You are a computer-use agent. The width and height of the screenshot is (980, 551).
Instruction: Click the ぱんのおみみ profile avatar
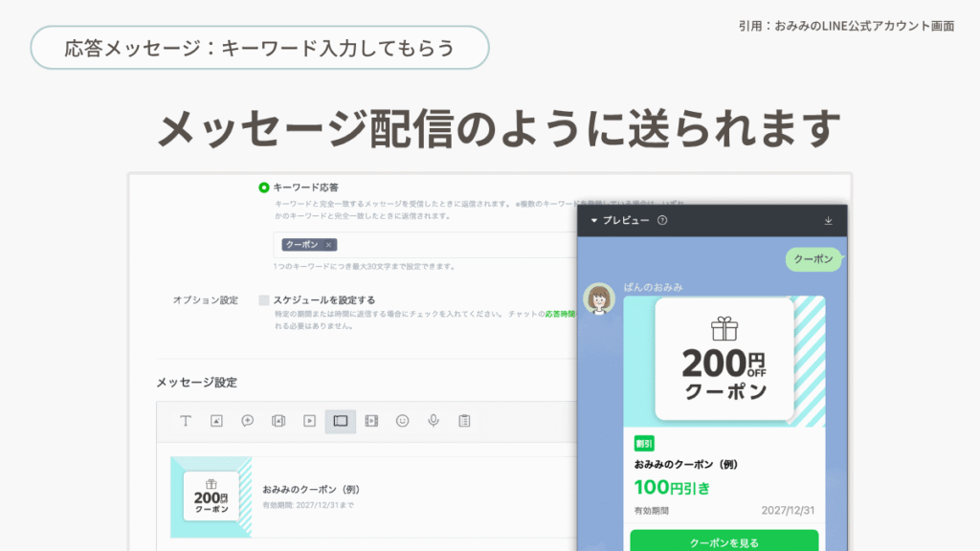600,299
